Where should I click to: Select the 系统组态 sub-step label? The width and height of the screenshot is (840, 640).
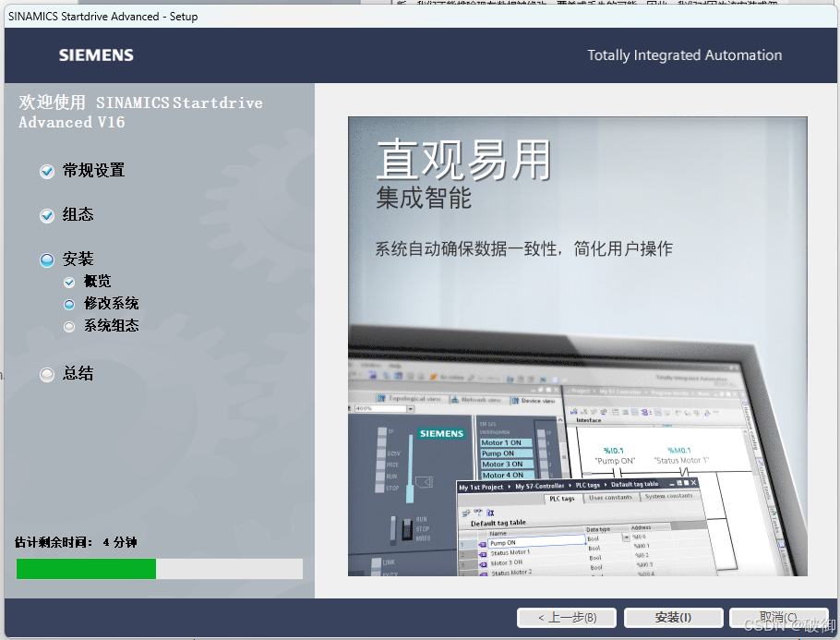(112, 325)
